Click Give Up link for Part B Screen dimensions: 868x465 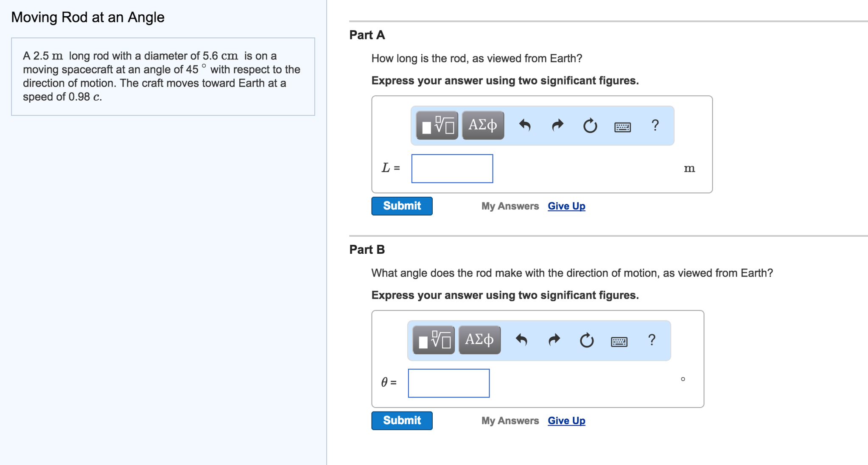pyautogui.click(x=566, y=421)
